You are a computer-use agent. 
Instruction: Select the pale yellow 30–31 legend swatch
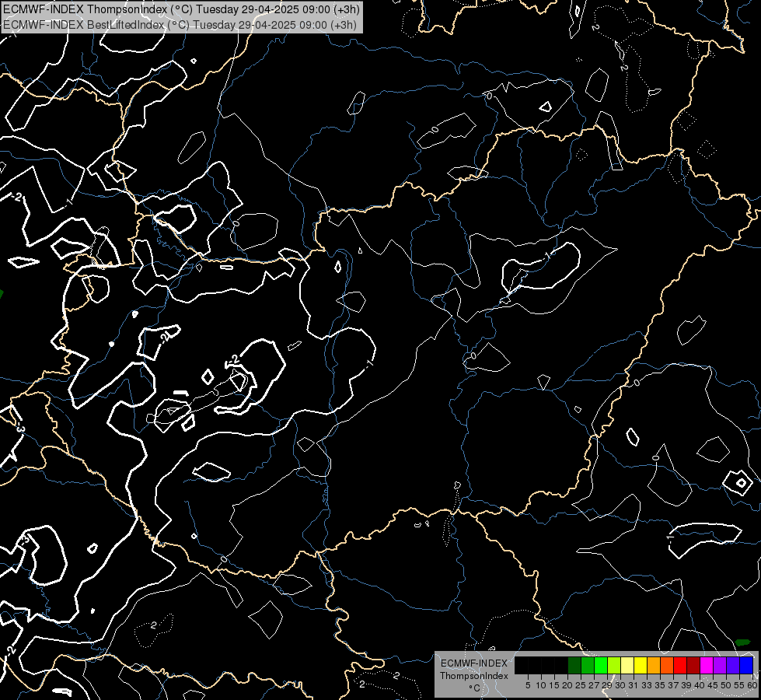click(627, 665)
